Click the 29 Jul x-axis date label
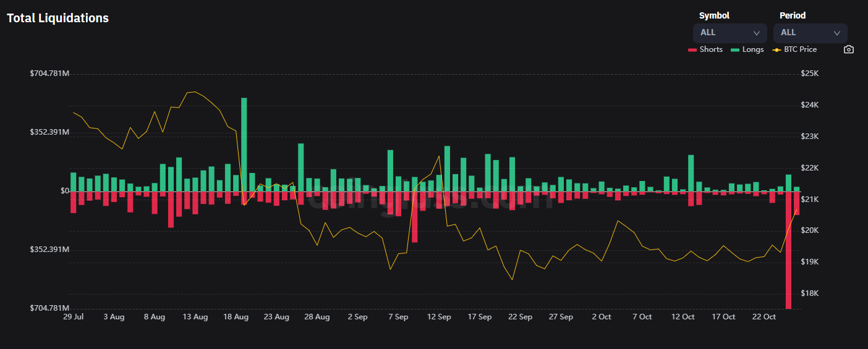 pos(74,317)
